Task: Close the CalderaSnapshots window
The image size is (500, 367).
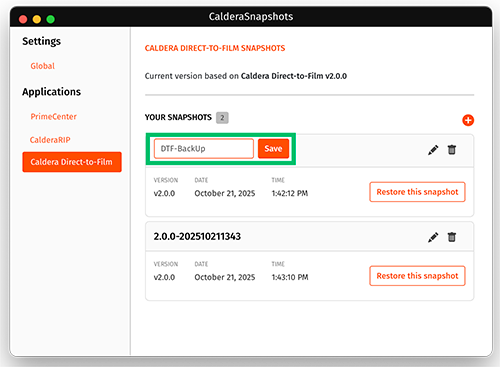Action: 23,19
